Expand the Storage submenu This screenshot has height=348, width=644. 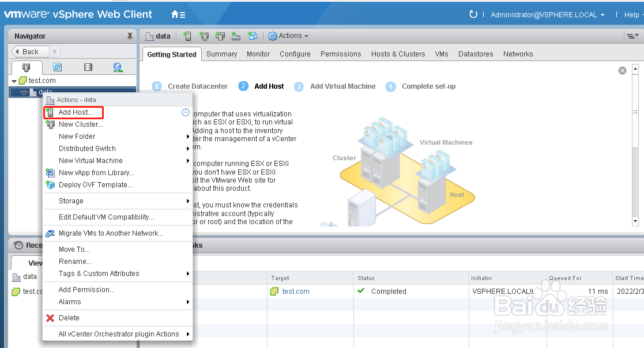[188, 201]
